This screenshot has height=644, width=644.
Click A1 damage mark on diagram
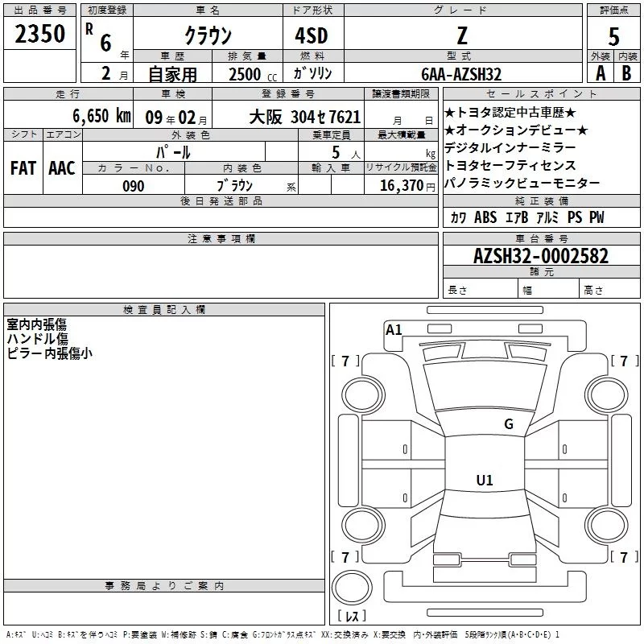click(x=394, y=330)
